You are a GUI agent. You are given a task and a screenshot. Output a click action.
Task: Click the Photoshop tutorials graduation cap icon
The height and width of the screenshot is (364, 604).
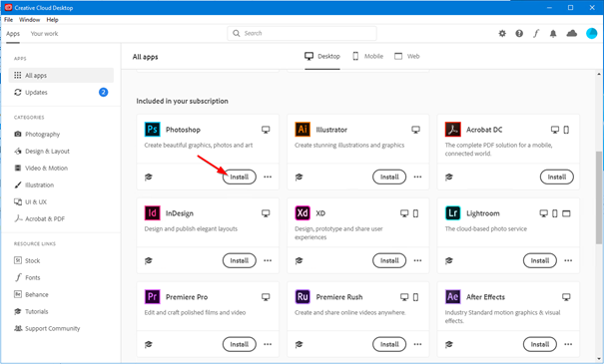point(149,177)
